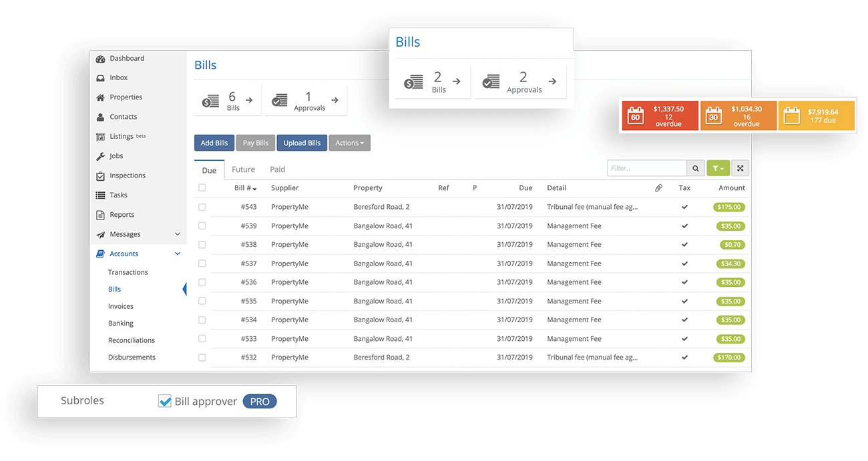Click the Properties house icon
Viewport: 868px width, 461px height.
(100, 97)
